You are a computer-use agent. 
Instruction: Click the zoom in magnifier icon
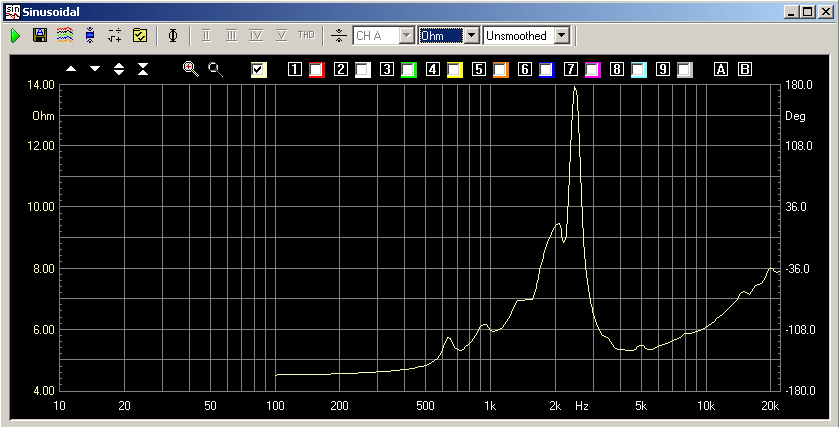191,69
